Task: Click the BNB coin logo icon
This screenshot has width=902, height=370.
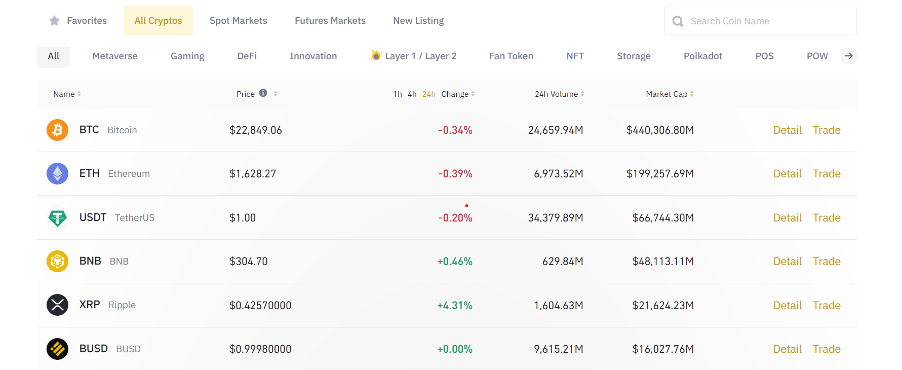Action: pos(58,261)
